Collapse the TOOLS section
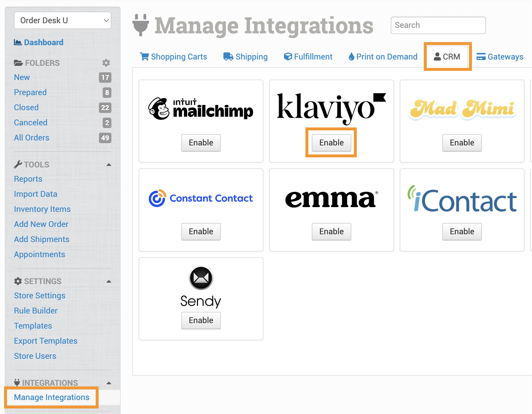The height and width of the screenshot is (414, 532). pos(109,164)
